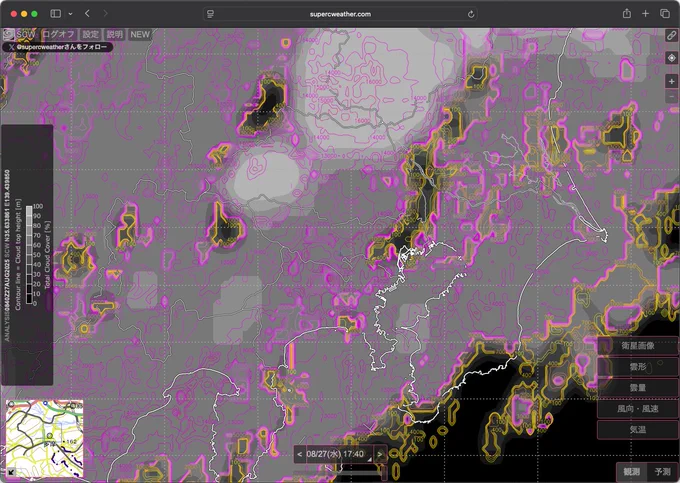
Task: Open the 説明 help menu
Action: click(114, 34)
